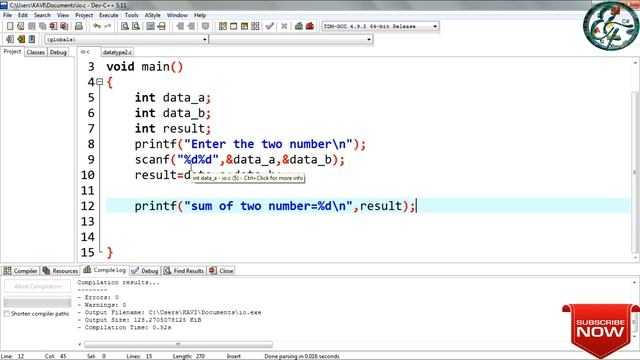Click the 'int result;' declaration line

173,129
